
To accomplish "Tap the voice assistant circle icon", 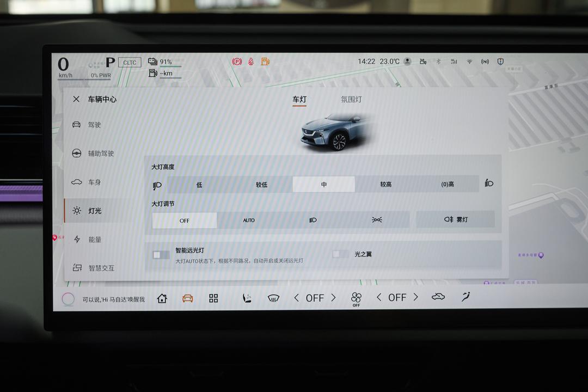I will point(68,299).
